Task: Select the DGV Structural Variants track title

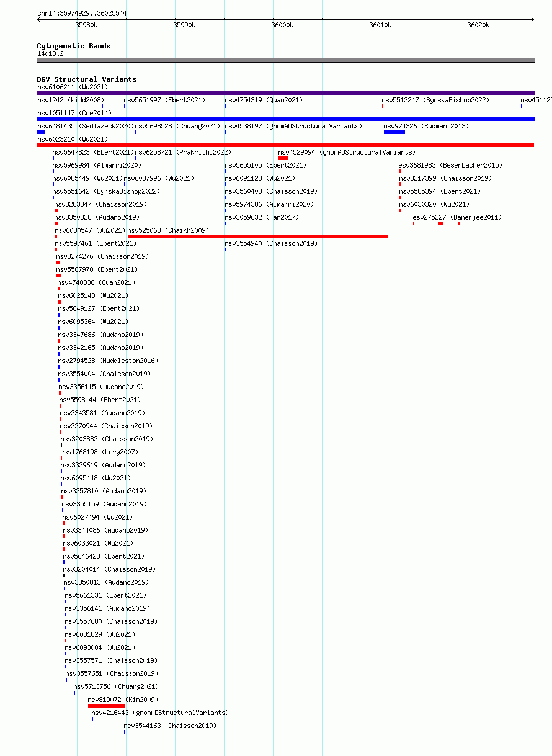Action: (x=87, y=79)
